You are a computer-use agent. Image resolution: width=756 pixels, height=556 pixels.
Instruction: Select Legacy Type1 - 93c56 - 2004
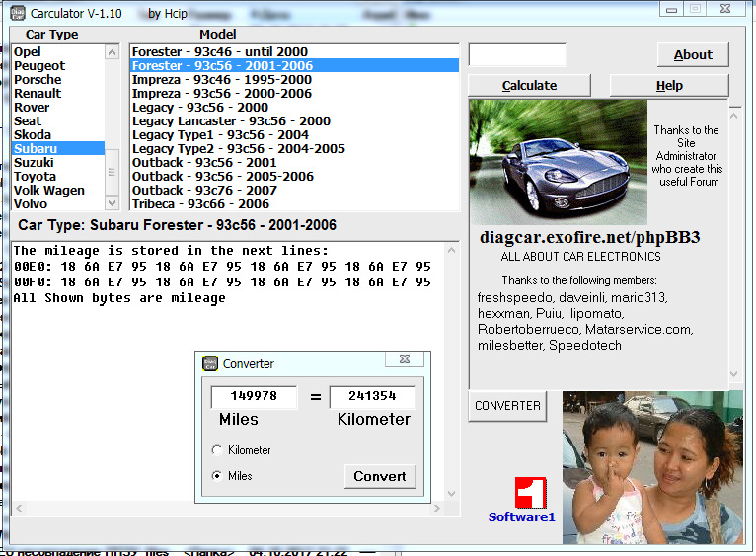point(294,134)
